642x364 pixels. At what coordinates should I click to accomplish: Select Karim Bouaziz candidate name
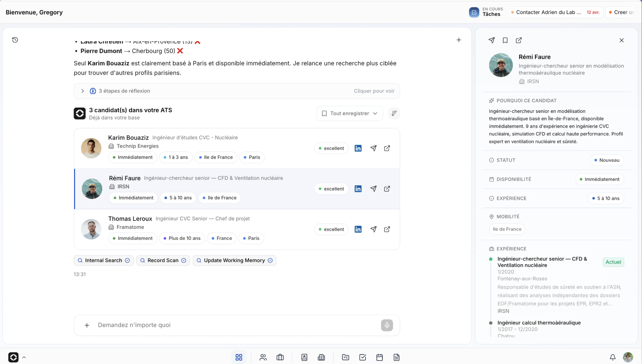129,138
